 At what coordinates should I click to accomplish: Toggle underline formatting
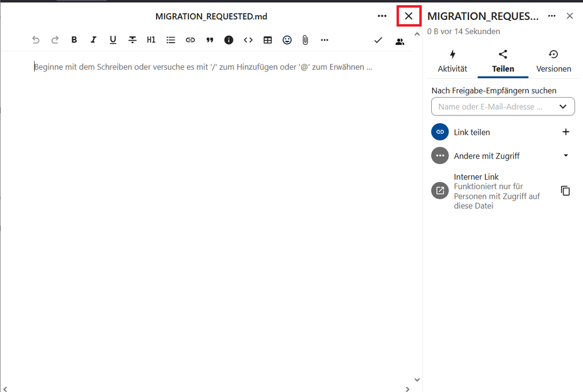tap(113, 40)
